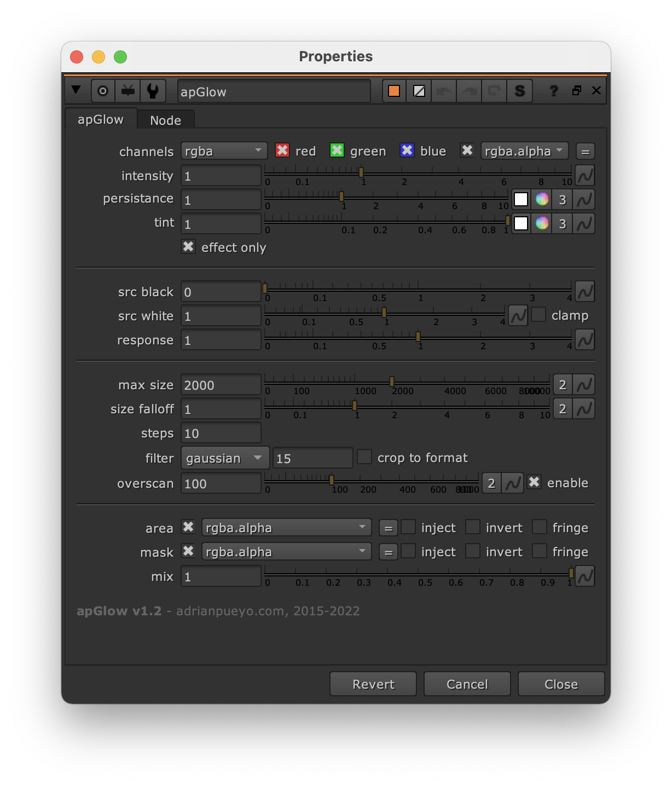Expand the mask rgba.alpha channel dropdown

(286, 552)
